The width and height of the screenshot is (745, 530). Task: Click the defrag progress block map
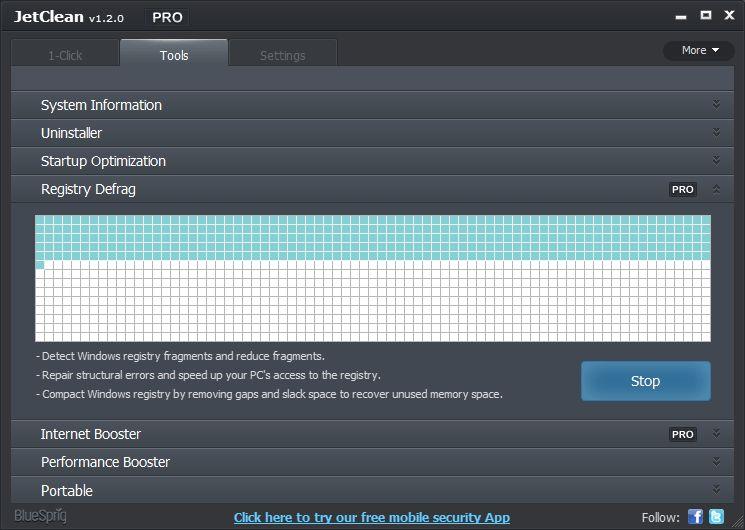pyautogui.click(x=373, y=278)
